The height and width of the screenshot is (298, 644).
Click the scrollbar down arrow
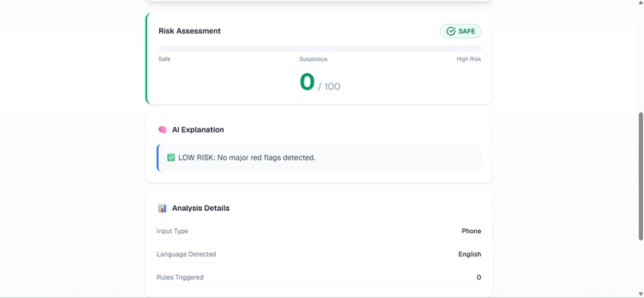[x=640, y=293]
